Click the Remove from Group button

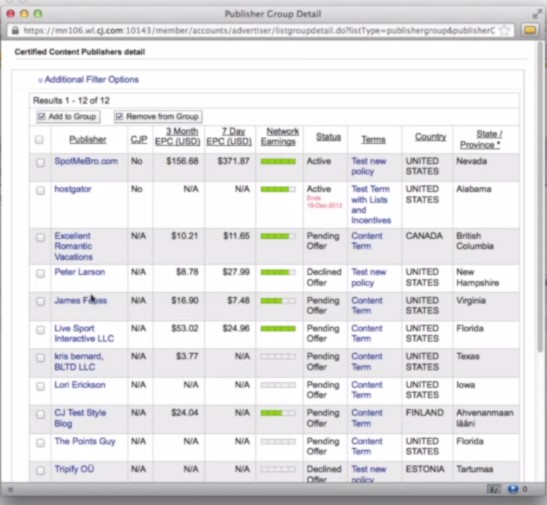[x=158, y=116]
